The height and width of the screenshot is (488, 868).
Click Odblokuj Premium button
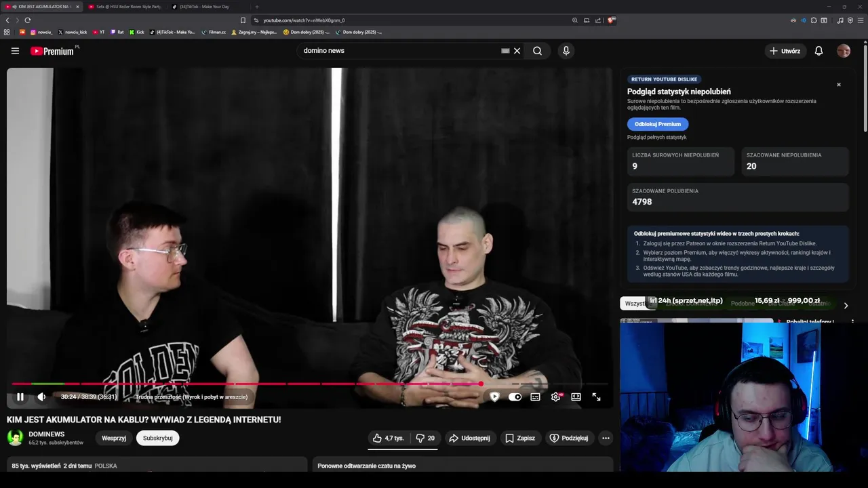click(658, 124)
